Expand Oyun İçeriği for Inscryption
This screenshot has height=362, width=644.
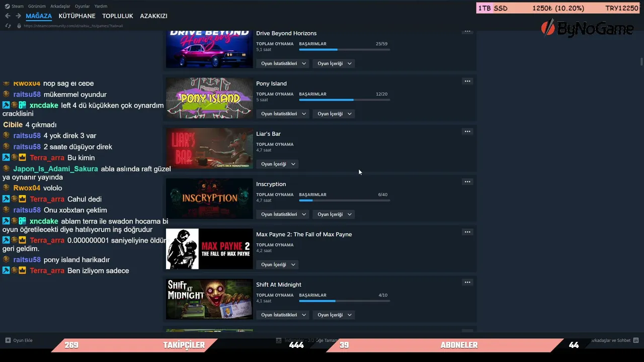pyautogui.click(x=335, y=214)
